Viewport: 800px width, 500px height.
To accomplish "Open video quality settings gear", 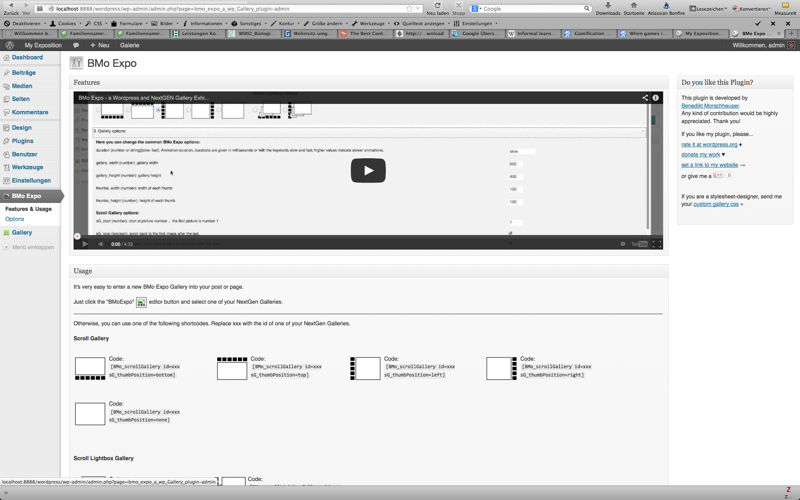I will tap(623, 244).
